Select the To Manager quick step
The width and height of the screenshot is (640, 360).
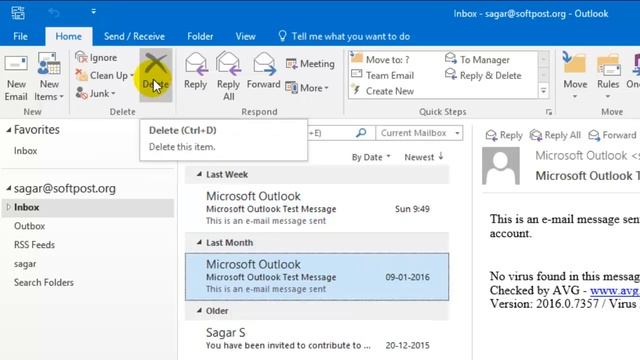point(477,60)
